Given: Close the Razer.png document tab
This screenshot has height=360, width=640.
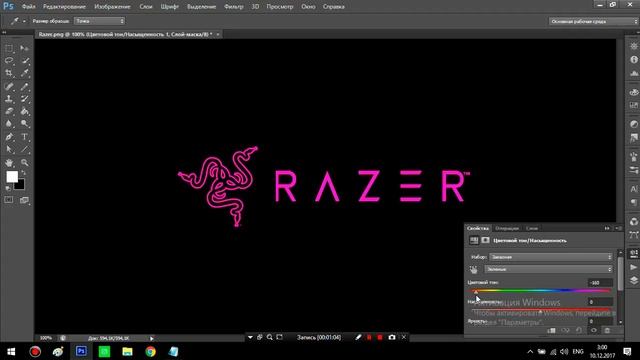Looking at the screenshot, I should point(218,34).
